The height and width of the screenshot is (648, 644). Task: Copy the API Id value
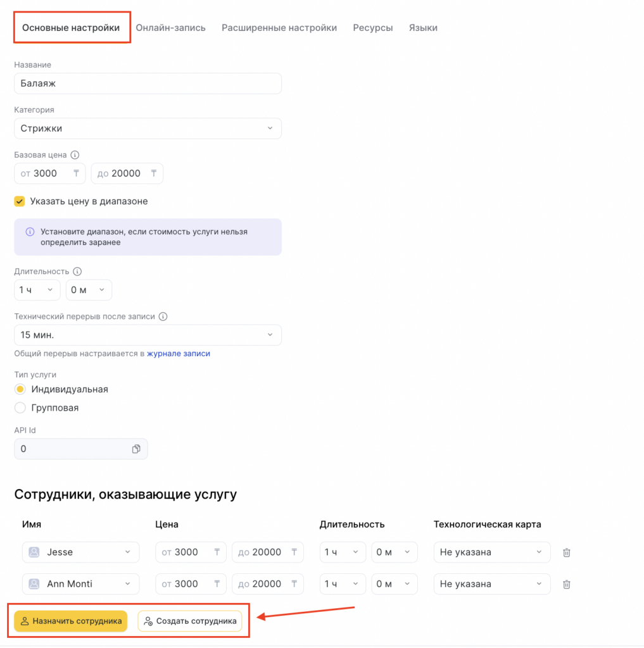136,449
